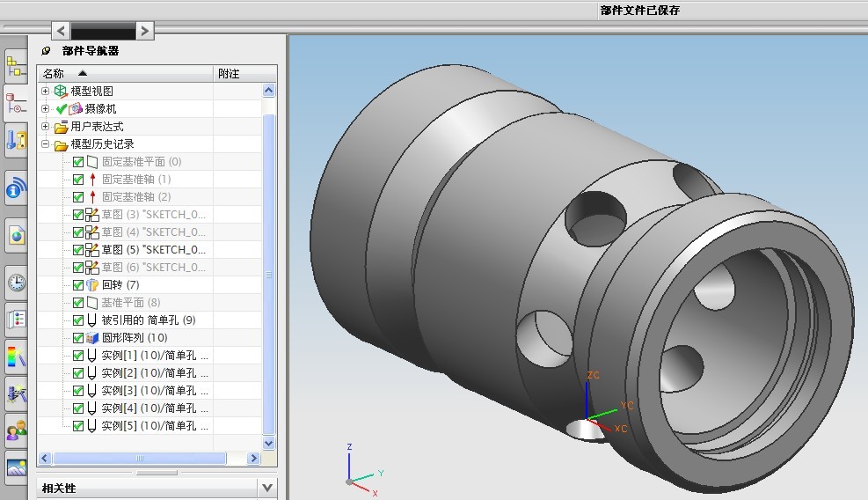Click the view triad in viewport corner
The height and width of the screenshot is (500, 868).
(x=364, y=470)
